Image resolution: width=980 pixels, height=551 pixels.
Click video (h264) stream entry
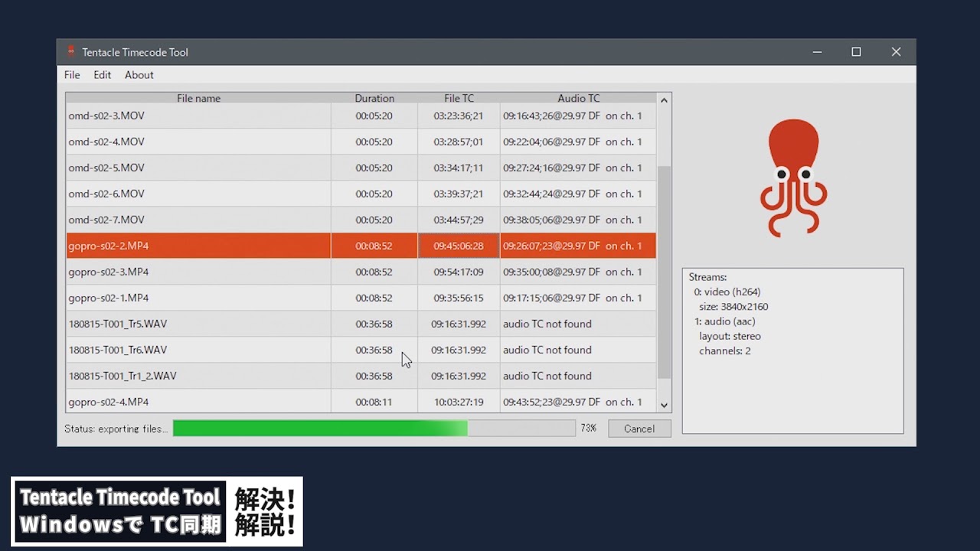point(727,292)
